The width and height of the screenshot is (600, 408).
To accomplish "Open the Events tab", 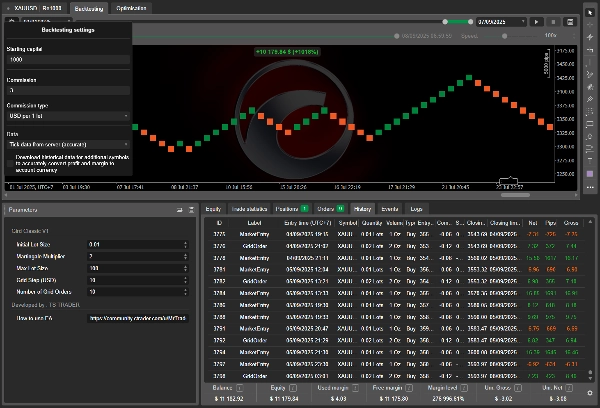I will click(390, 208).
